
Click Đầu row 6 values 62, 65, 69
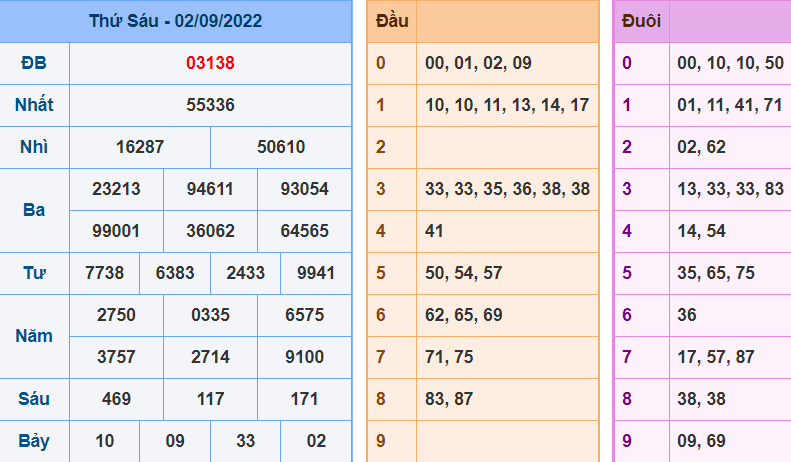pos(464,315)
